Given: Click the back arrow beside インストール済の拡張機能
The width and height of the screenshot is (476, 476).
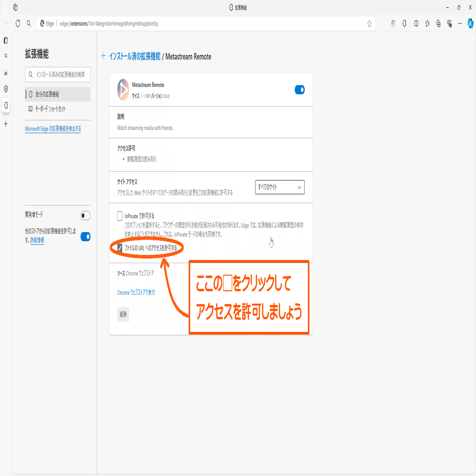Looking at the screenshot, I should pyautogui.click(x=104, y=56).
